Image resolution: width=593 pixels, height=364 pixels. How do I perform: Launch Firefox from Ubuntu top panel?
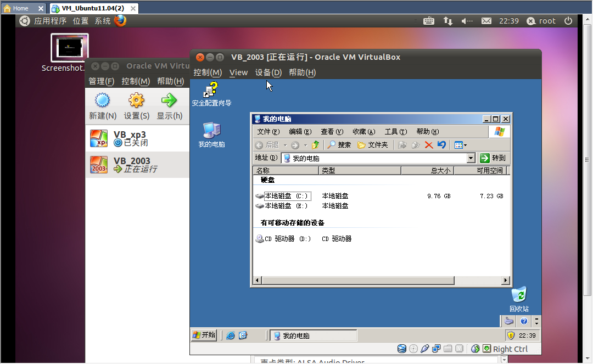120,21
